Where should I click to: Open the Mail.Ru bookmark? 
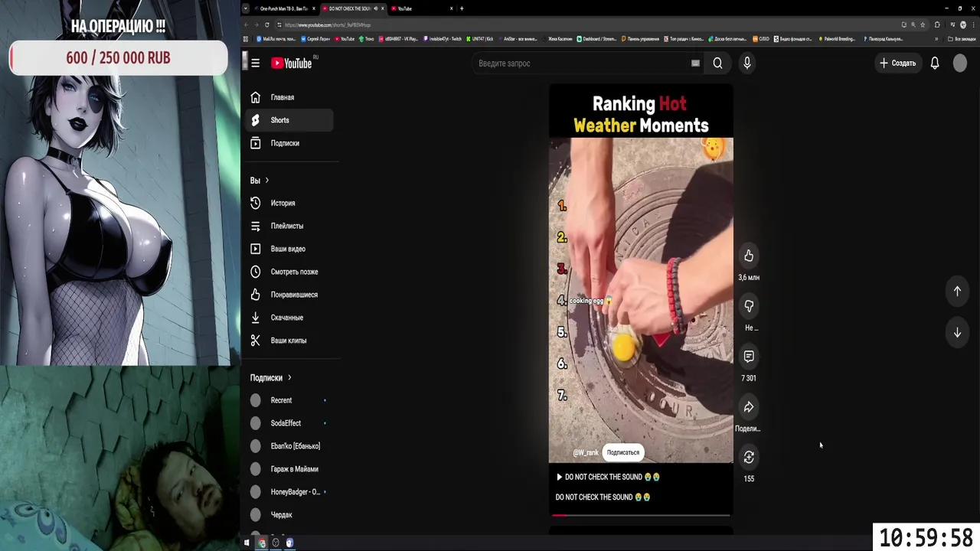point(276,38)
